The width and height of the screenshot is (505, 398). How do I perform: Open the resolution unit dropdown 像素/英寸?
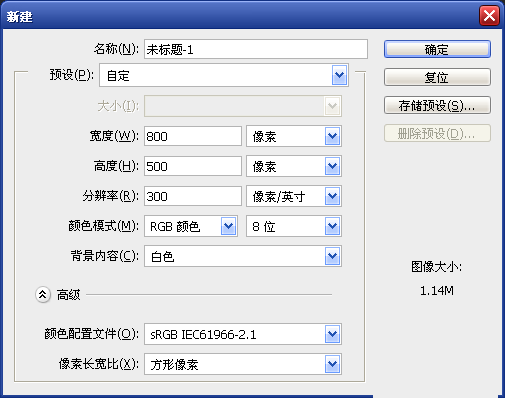click(x=294, y=196)
